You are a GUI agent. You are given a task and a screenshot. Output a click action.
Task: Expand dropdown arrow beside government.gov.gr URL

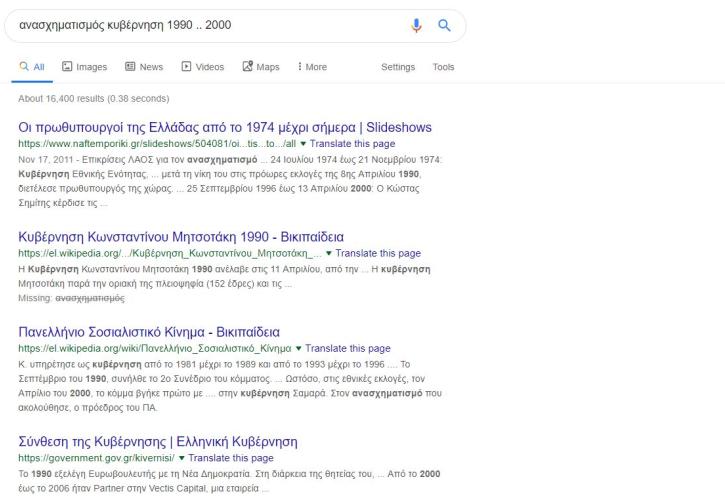(x=182, y=458)
